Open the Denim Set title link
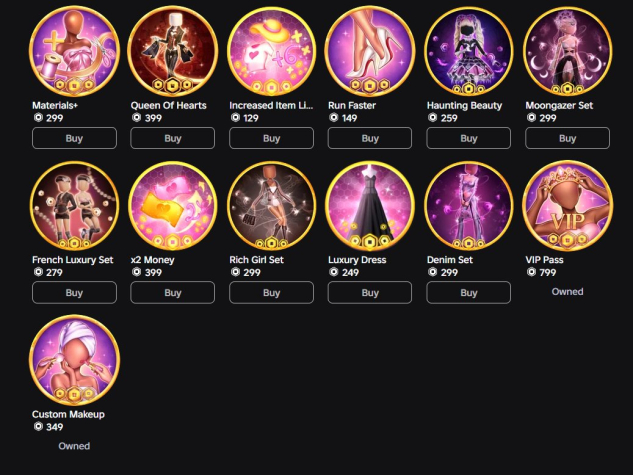 (x=450, y=259)
